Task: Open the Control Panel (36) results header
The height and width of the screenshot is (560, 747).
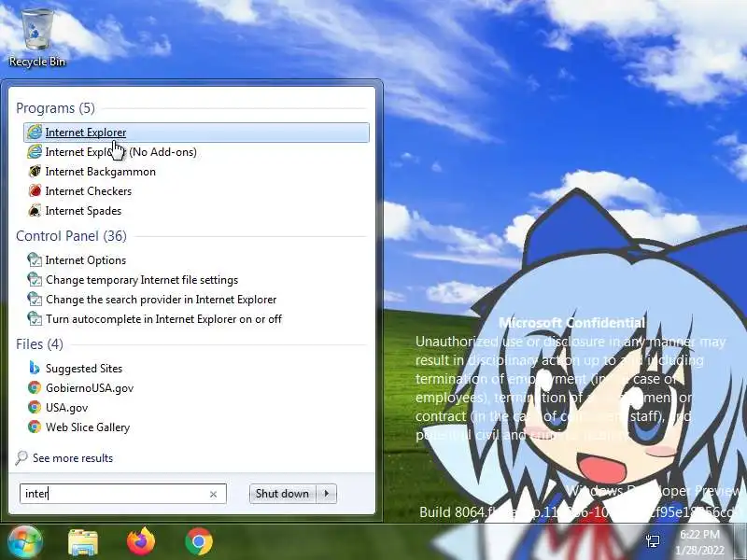Action: coord(72,236)
